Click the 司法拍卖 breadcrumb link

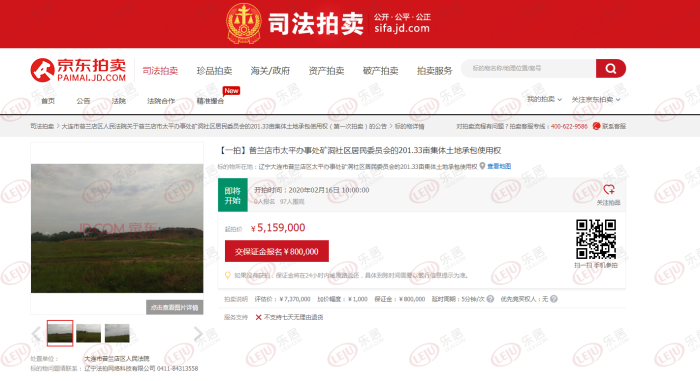click(42, 126)
